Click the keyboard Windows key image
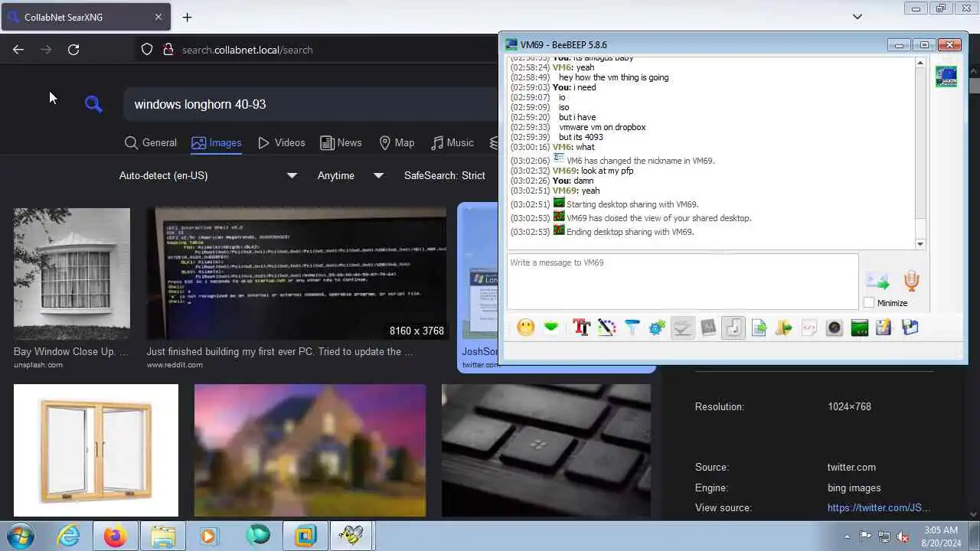Viewport: 980px width, 551px height. pyautogui.click(x=546, y=451)
